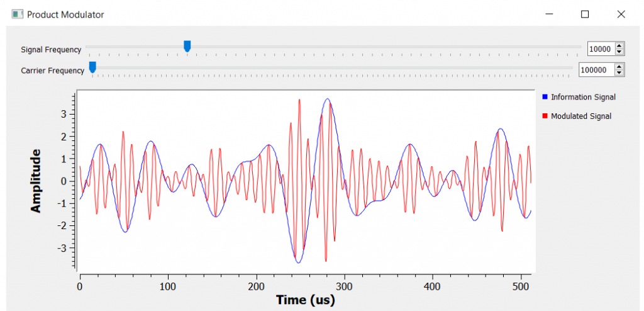Screen dimensions: 644x311
Task: Click the Carrier Frequency slider handle
Action: click(92, 67)
